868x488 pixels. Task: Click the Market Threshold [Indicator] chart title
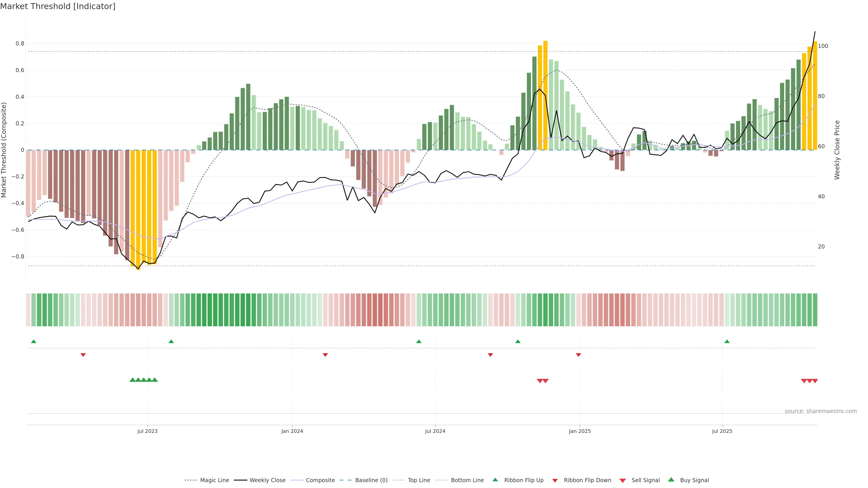[58, 6]
